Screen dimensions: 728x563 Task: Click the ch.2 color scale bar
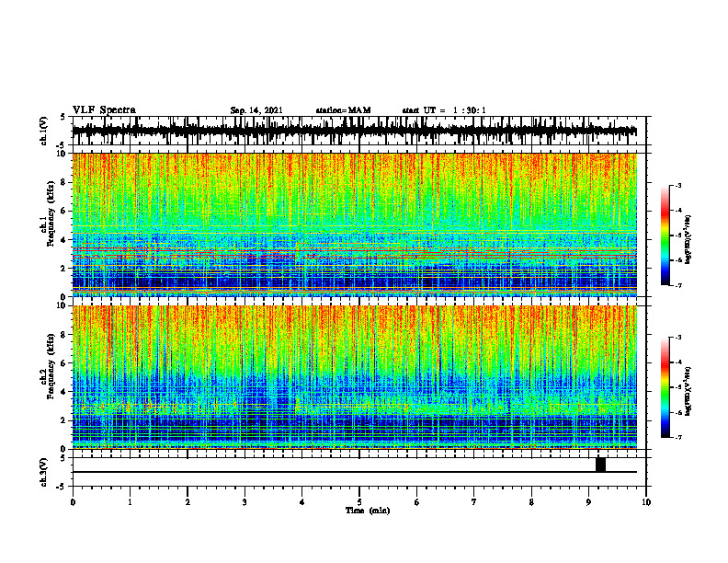[665, 387]
